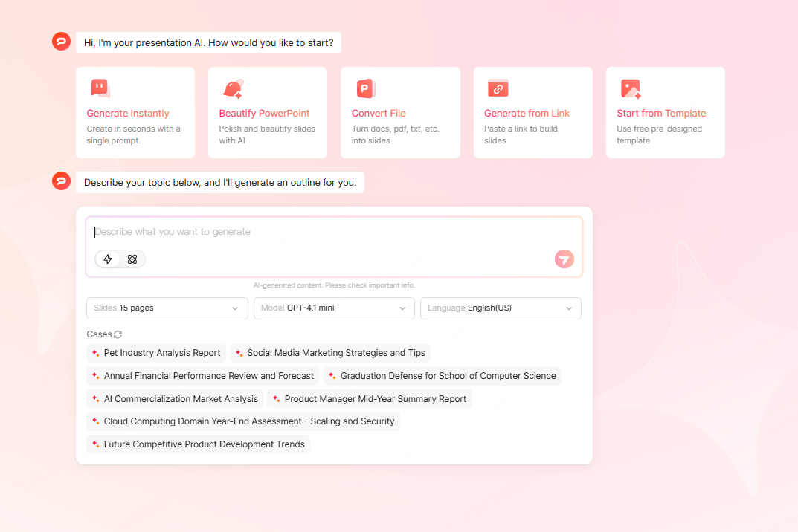798x532 pixels.
Task: Choose Future Competitive Product Development Trends
Action: (198, 444)
